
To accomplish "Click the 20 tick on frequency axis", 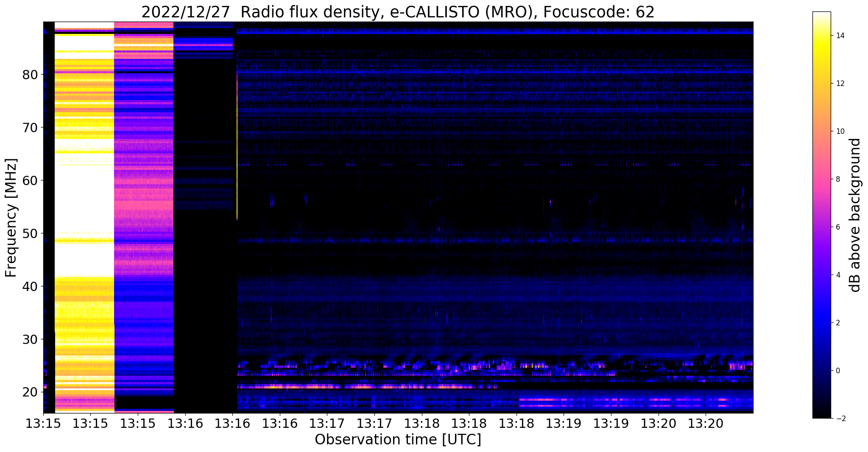I will coord(31,392).
